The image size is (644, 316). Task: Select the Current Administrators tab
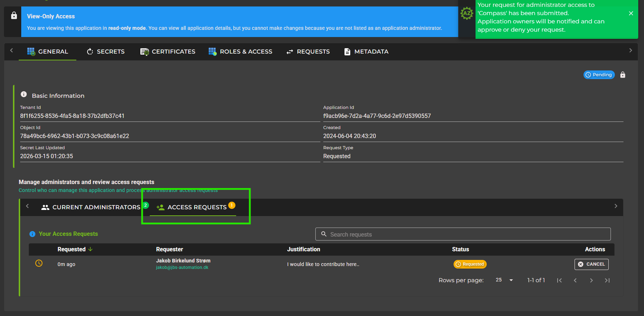[x=91, y=207]
